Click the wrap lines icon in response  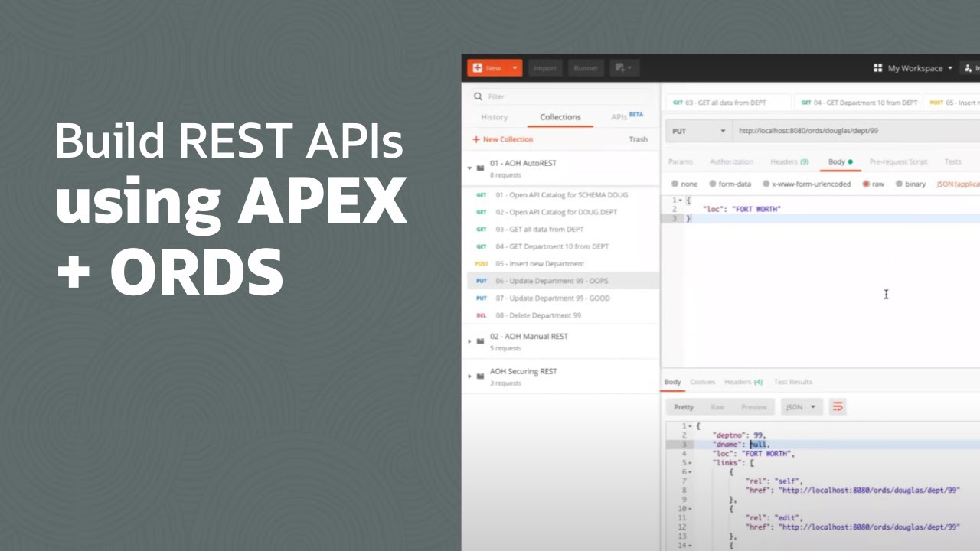[x=838, y=407]
